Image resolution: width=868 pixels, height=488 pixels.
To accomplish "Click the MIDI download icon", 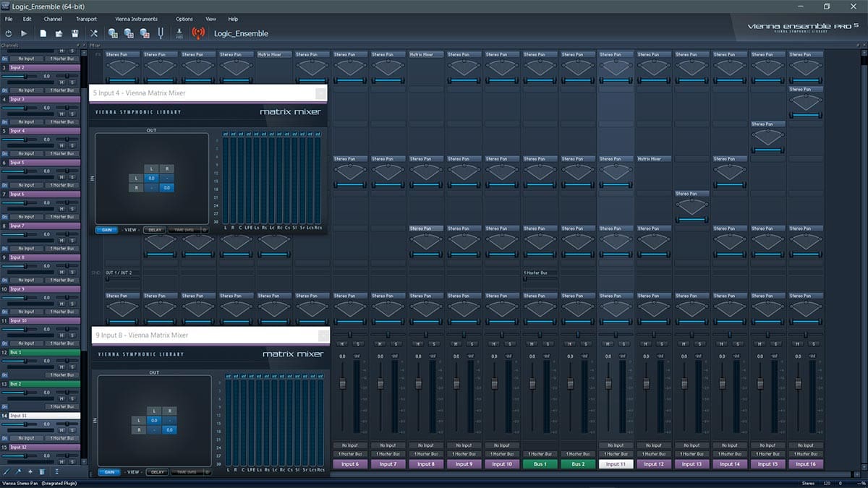I will 179,33.
